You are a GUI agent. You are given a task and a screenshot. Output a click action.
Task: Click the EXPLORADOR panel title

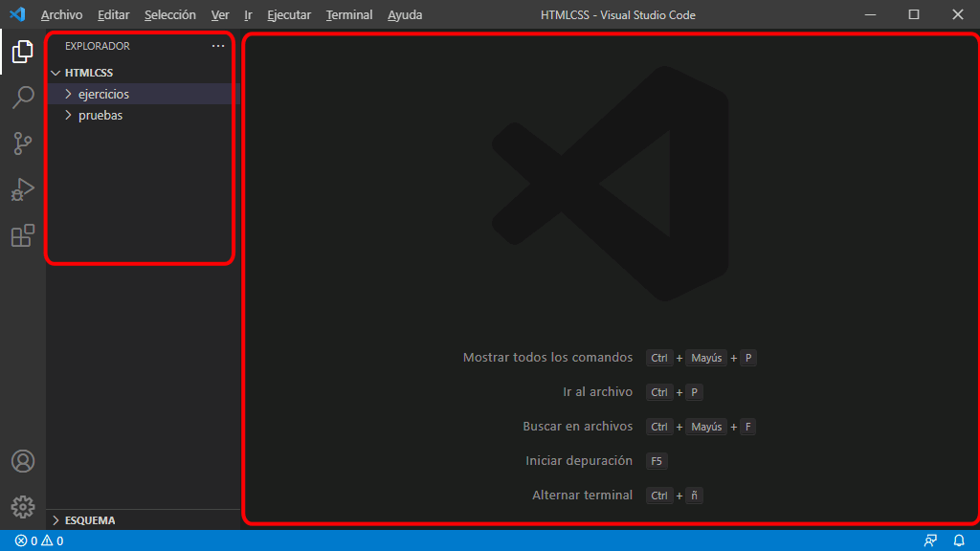tap(98, 46)
